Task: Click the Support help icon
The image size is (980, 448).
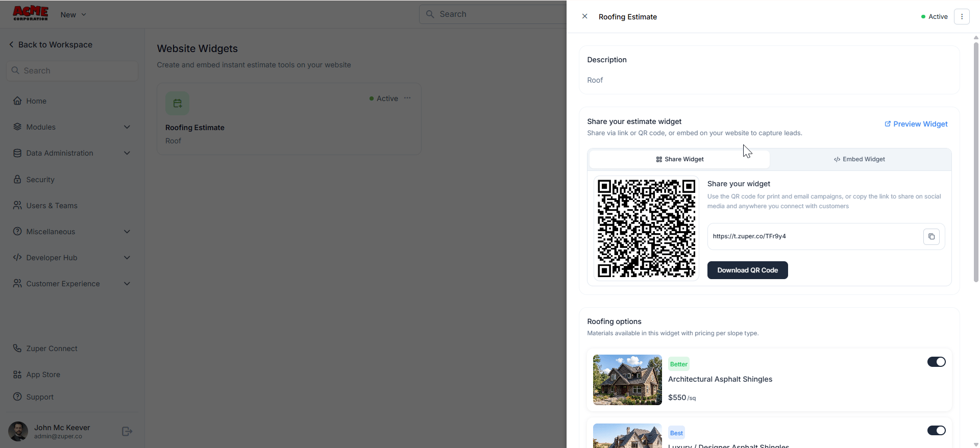Action: point(17,396)
